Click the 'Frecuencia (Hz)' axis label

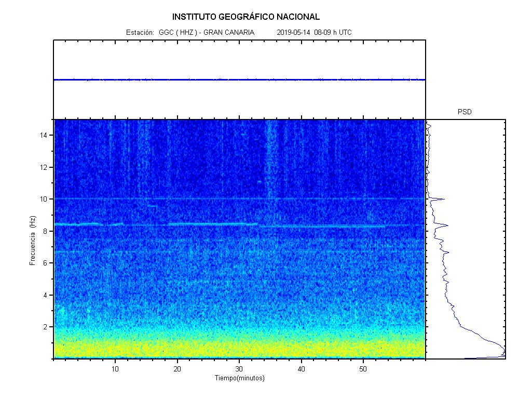(x=33, y=241)
